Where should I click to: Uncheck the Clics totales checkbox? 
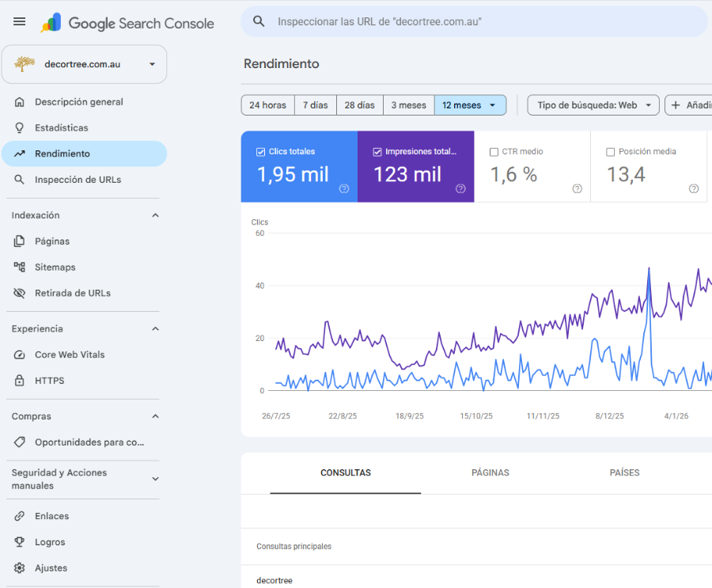pyautogui.click(x=260, y=152)
